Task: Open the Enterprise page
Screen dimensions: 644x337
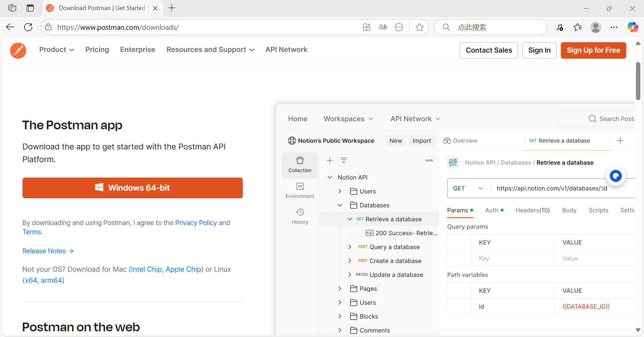Action: tap(138, 50)
